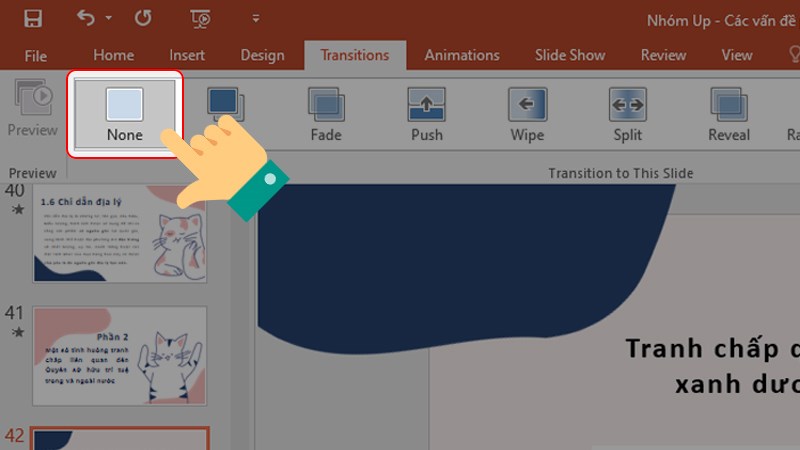Start slideshow from beginning icon
This screenshot has height=450, width=800.
201,19
